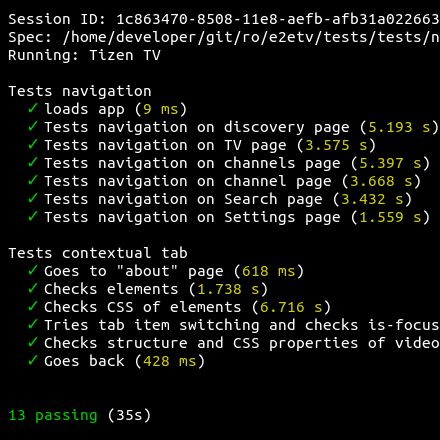The width and height of the screenshot is (440, 440).
Task: Click the Spec file path line
Action: pos(224,37)
